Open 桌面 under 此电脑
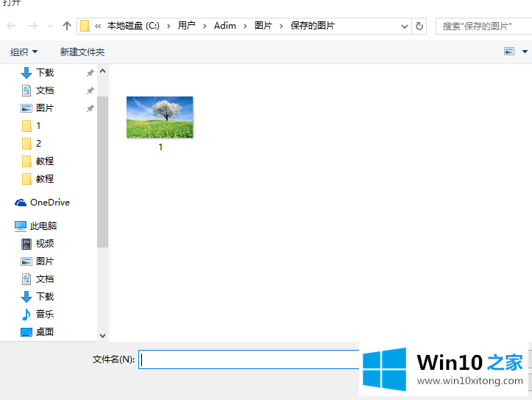Screen dimensions: 532x400 [45, 331]
